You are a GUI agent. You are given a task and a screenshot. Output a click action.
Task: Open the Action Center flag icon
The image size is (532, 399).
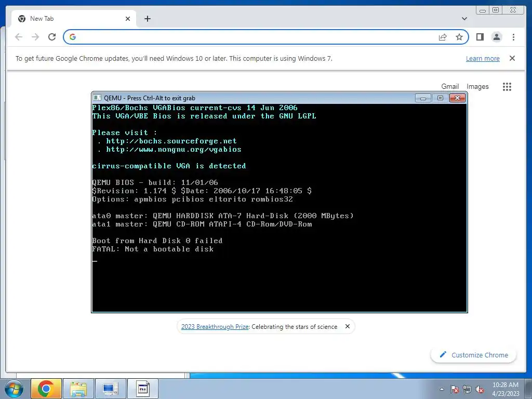pyautogui.click(x=455, y=389)
